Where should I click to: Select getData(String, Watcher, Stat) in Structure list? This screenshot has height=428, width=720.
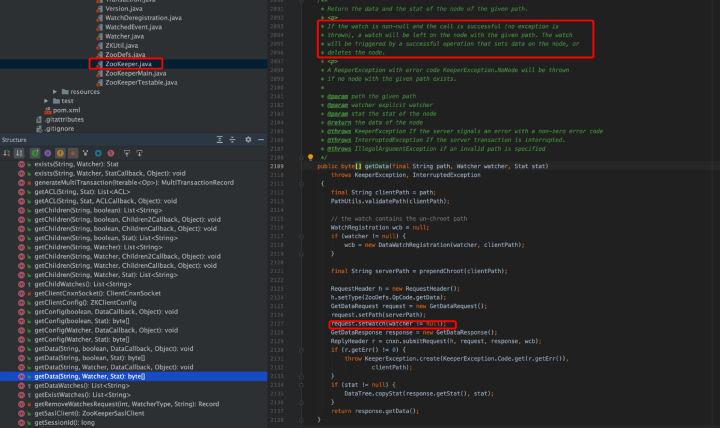point(89,375)
